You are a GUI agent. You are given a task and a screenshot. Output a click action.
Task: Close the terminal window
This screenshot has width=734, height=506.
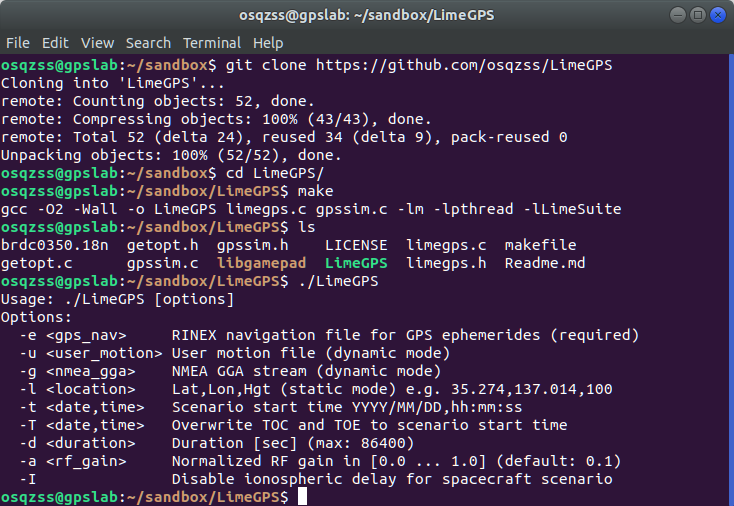pos(718,15)
